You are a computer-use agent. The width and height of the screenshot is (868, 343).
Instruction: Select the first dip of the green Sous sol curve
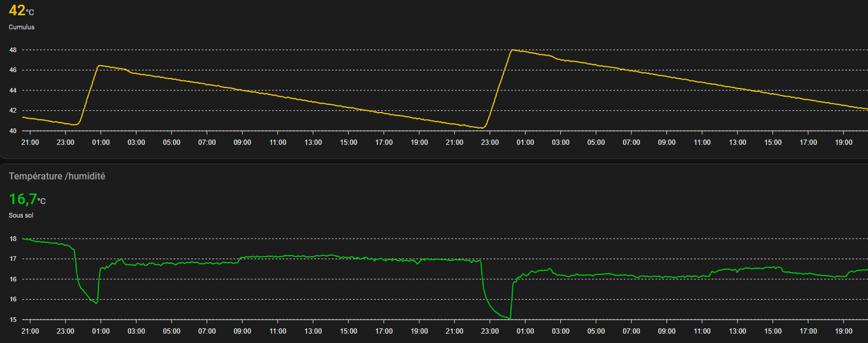point(96,303)
